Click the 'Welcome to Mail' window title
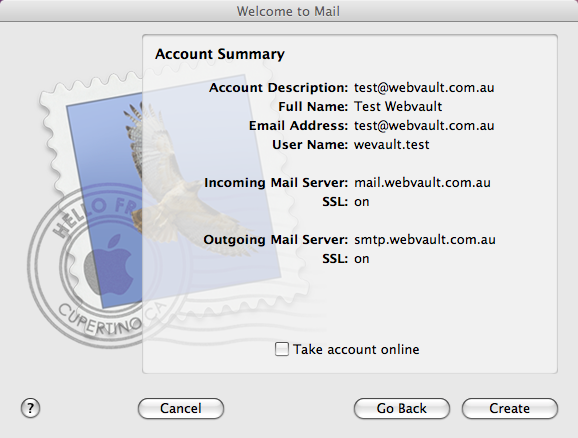This screenshot has height=438, width=578. coord(288,11)
